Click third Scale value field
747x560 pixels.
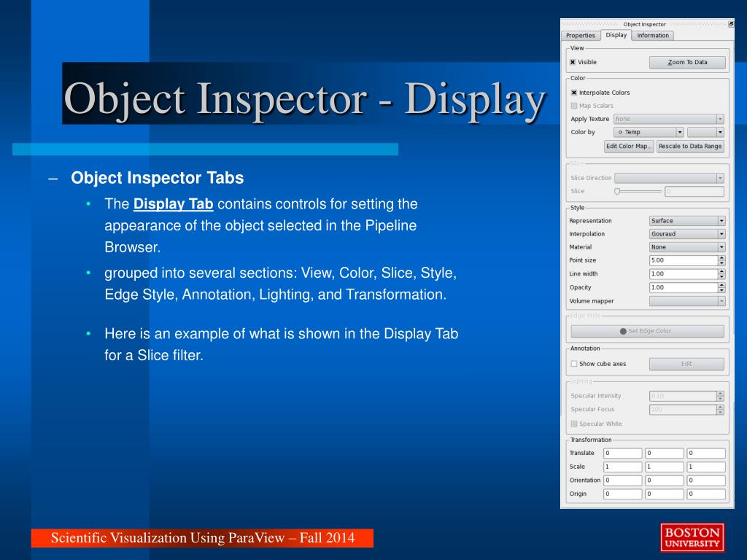click(x=706, y=467)
